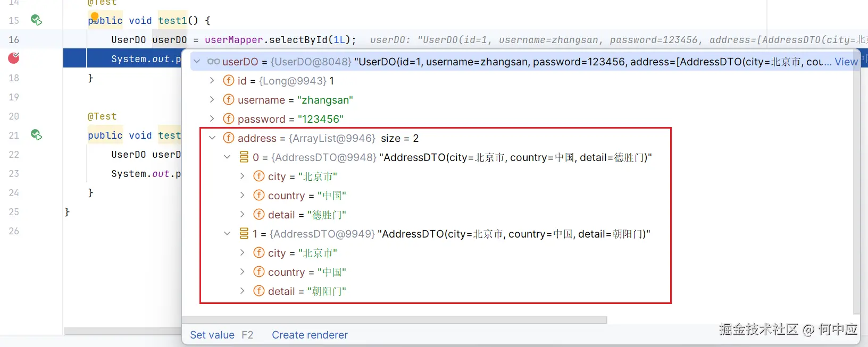Select the id = Long@9943 row

click(x=521, y=81)
